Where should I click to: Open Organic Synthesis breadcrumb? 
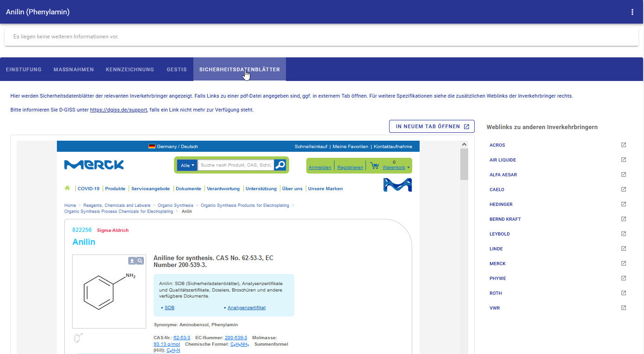click(x=175, y=205)
